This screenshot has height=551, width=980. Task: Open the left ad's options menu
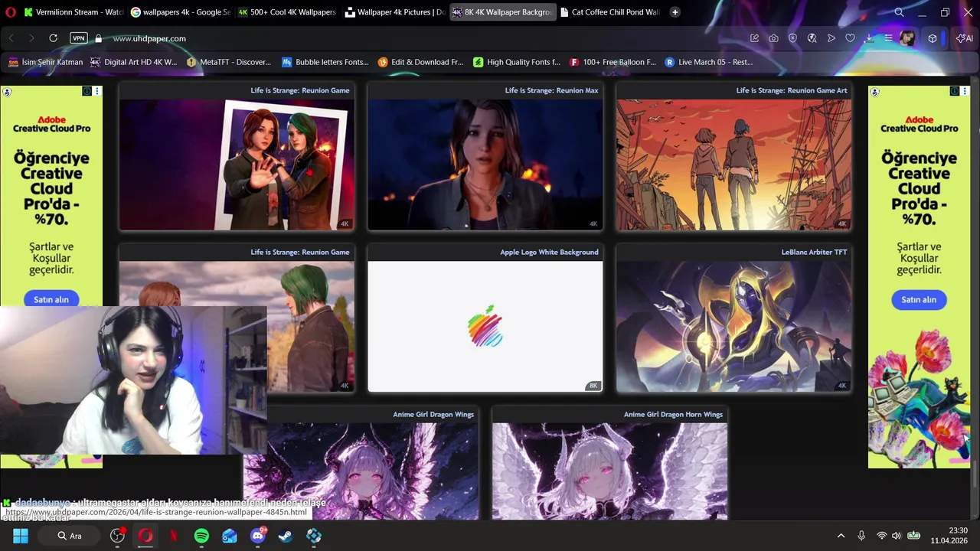[x=96, y=91]
